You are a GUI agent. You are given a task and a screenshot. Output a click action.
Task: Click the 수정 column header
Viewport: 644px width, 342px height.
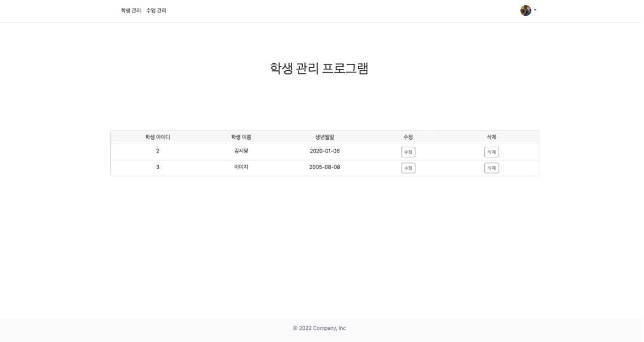(x=408, y=137)
